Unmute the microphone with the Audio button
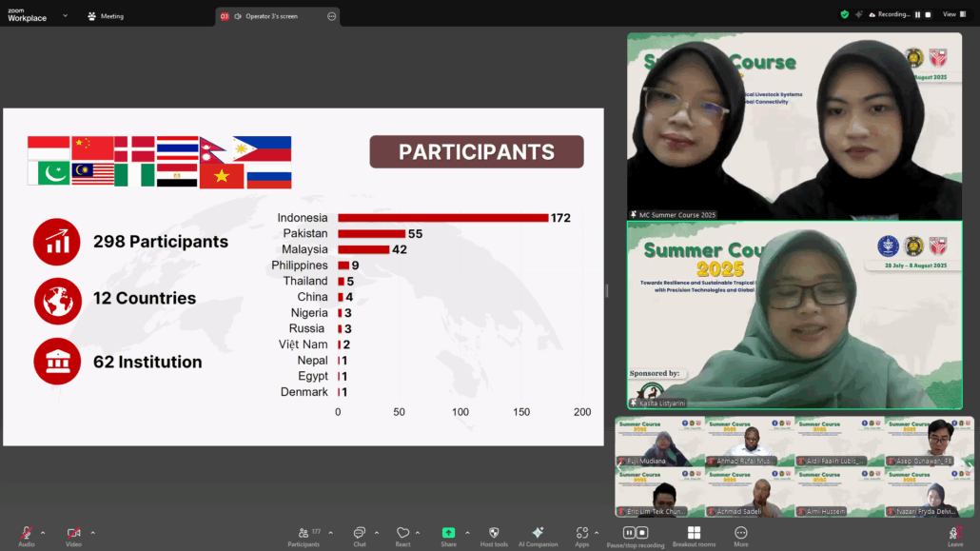 point(27,534)
